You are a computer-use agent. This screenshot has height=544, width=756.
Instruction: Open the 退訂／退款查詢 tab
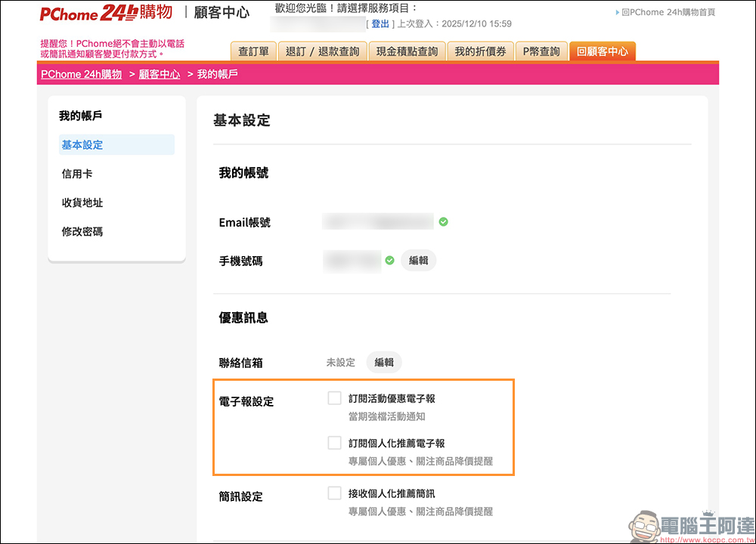click(x=323, y=51)
